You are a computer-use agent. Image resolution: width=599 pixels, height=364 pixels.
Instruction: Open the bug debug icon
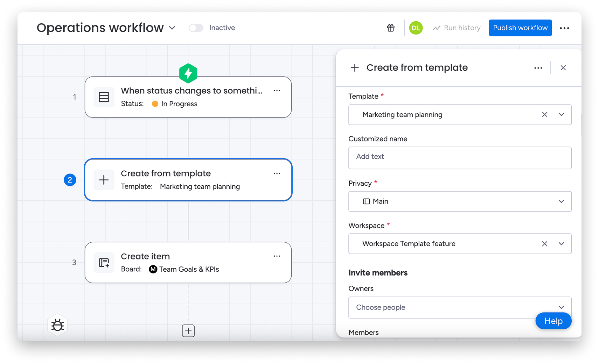(57, 325)
